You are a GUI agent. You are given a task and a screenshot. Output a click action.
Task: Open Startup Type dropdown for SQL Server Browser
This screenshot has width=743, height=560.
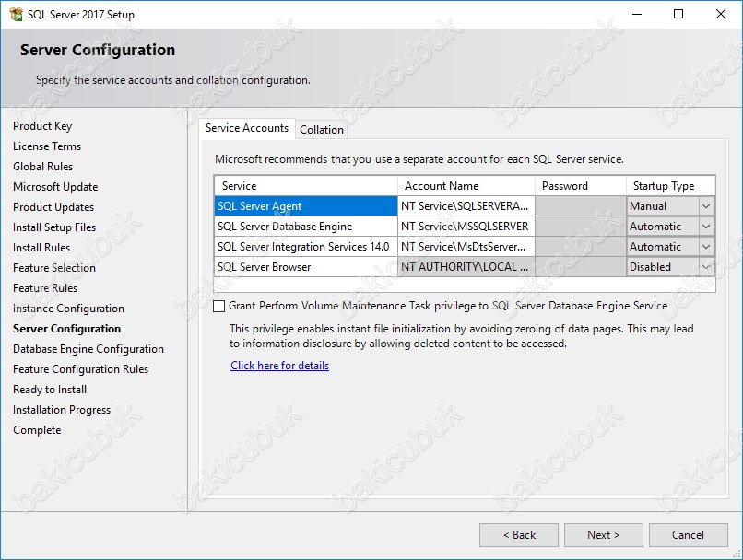click(705, 267)
